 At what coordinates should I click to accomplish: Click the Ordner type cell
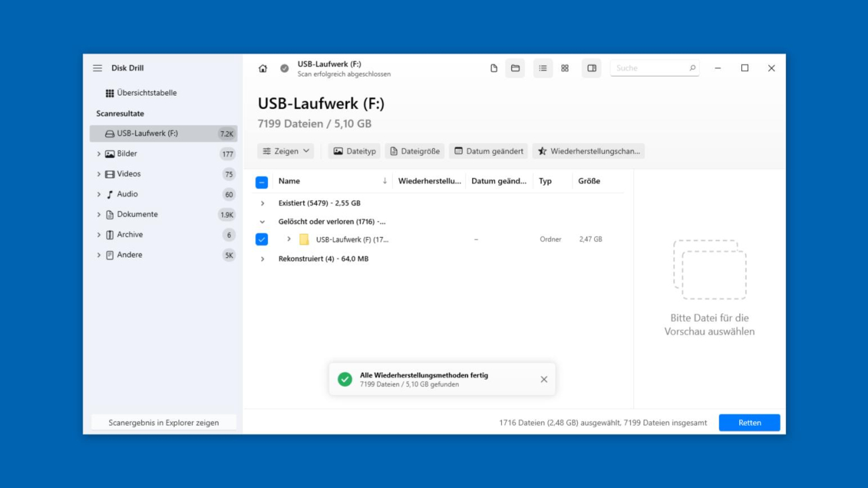click(551, 239)
